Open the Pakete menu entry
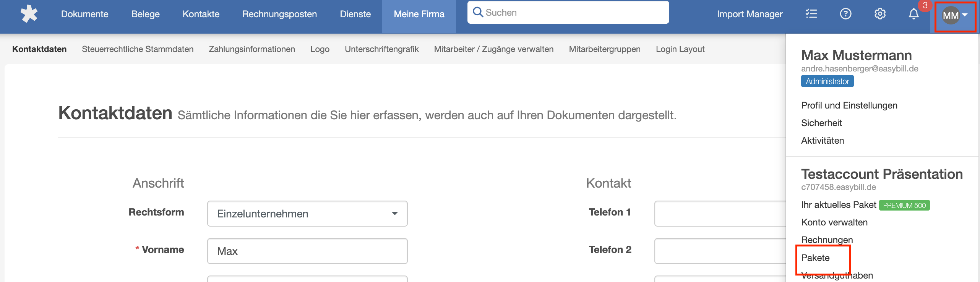980x282 pixels. click(815, 258)
